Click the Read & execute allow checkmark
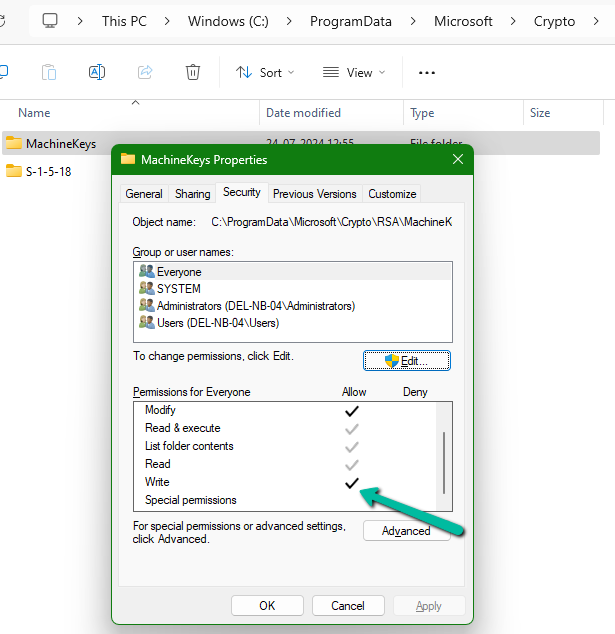Screen dimensions: 615x634 click(352, 429)
